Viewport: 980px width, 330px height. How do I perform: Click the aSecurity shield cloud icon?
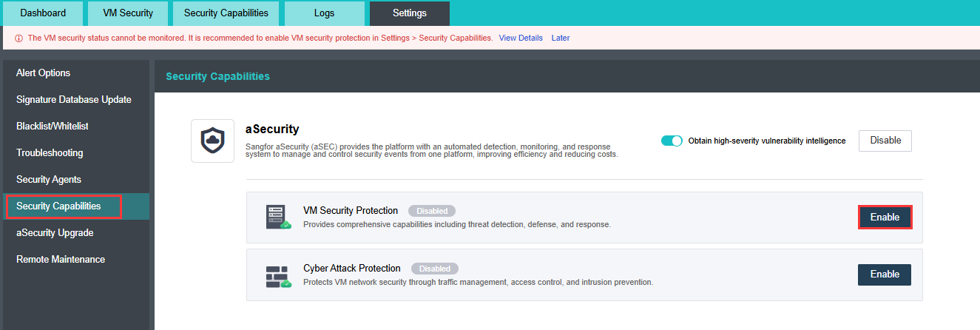point(212,141)
